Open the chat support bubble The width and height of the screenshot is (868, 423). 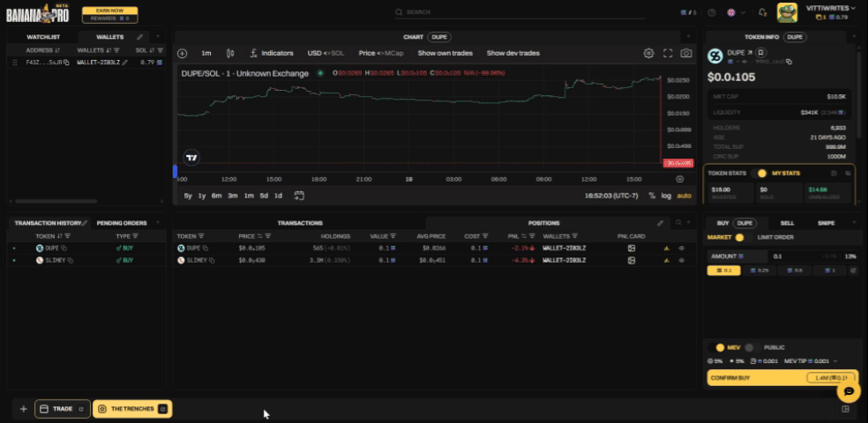(x=848, y=390)
